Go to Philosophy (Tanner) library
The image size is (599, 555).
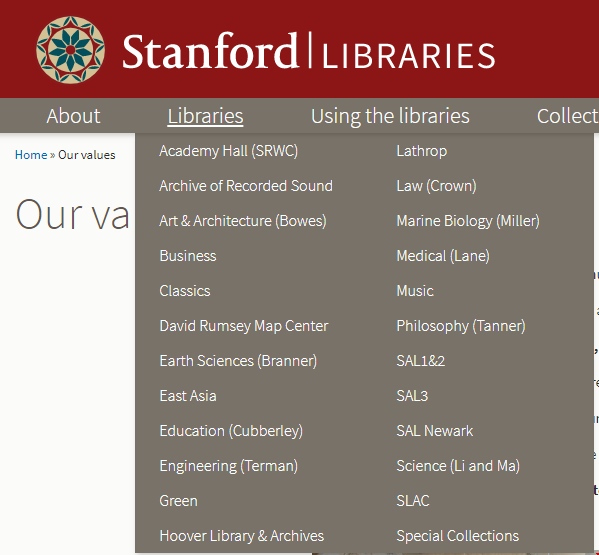coord(461,326)
